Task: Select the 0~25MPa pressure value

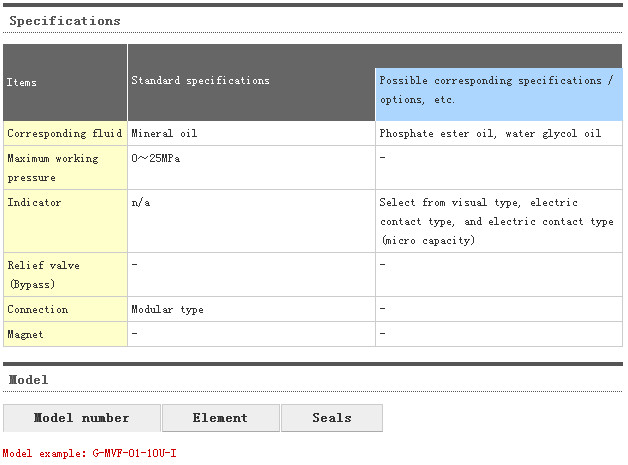Action: (156, 158)
